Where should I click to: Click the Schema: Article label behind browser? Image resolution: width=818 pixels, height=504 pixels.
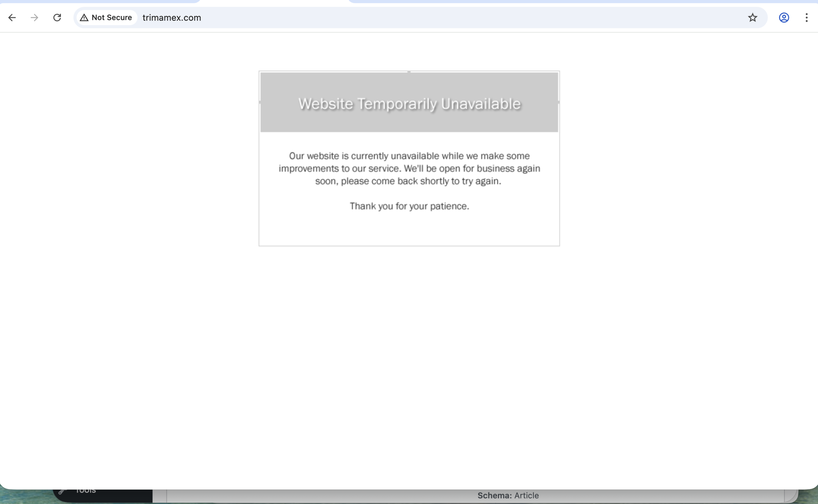click(x=508, y=496)
